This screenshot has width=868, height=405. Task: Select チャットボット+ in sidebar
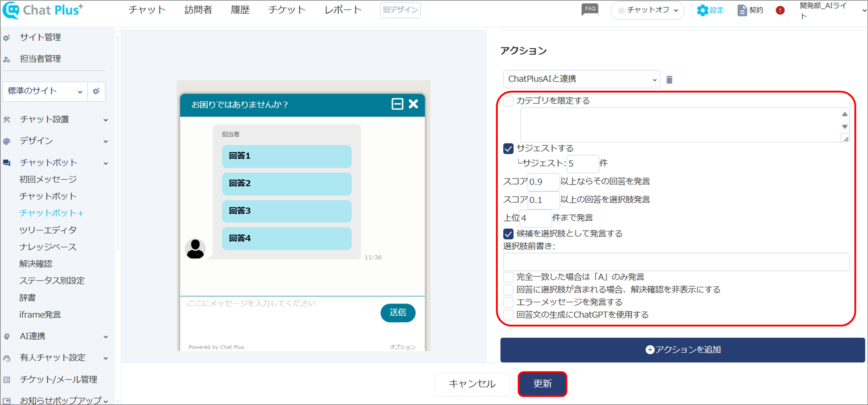tap(51, 213)
